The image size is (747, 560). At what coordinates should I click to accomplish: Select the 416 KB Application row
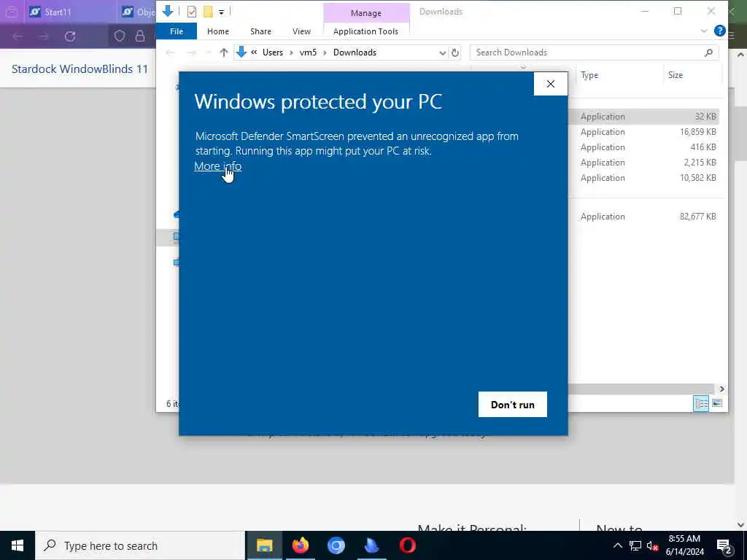pyautogui.click(x=644, y=147)
